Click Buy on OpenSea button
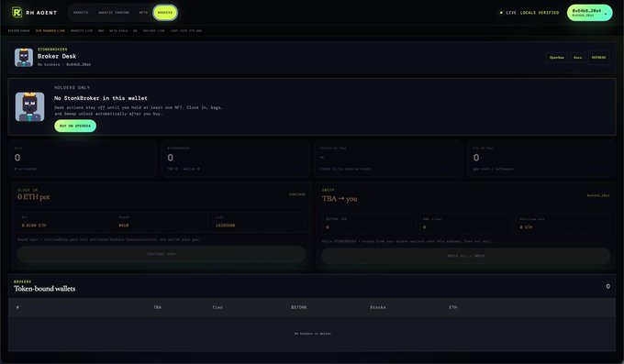Viewport: 624px width, 364px height. tap(75, 126)
